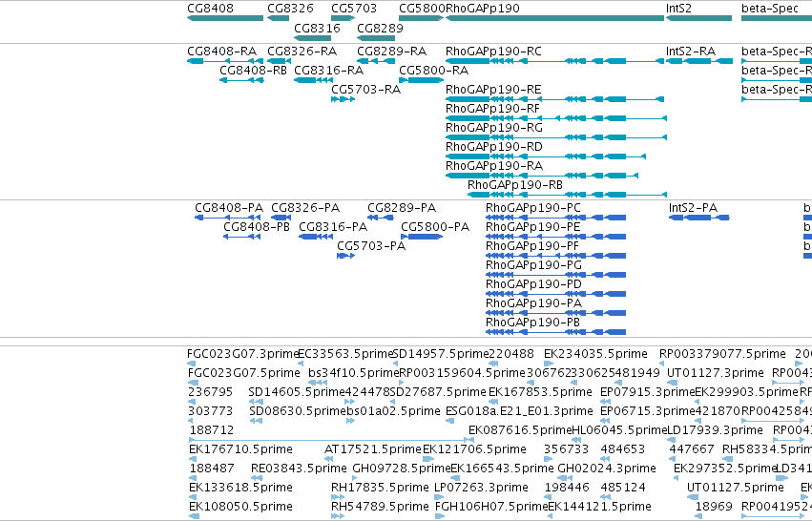Viewport: 812px width, 521px height.
Task: Click the CG8316 gene label
Action: 317,28
